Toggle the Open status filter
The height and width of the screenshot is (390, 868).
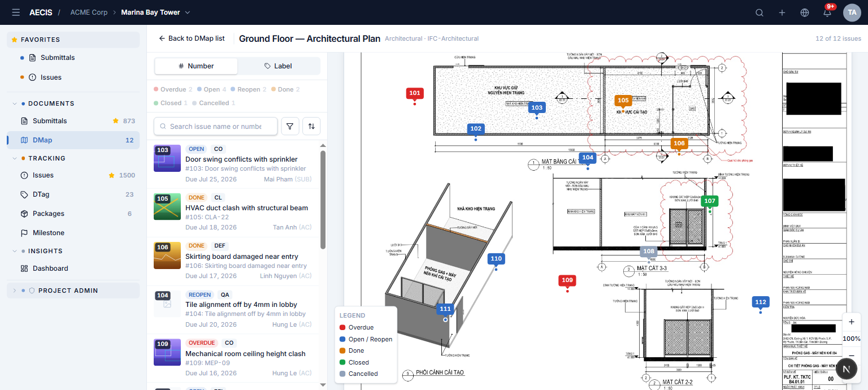[x=212, y=89]
